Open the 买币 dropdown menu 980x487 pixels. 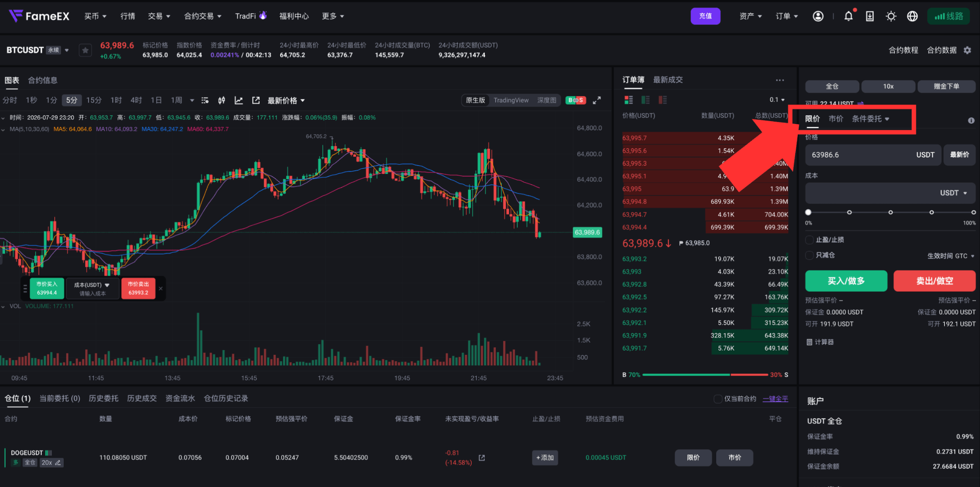coord(95,16)
